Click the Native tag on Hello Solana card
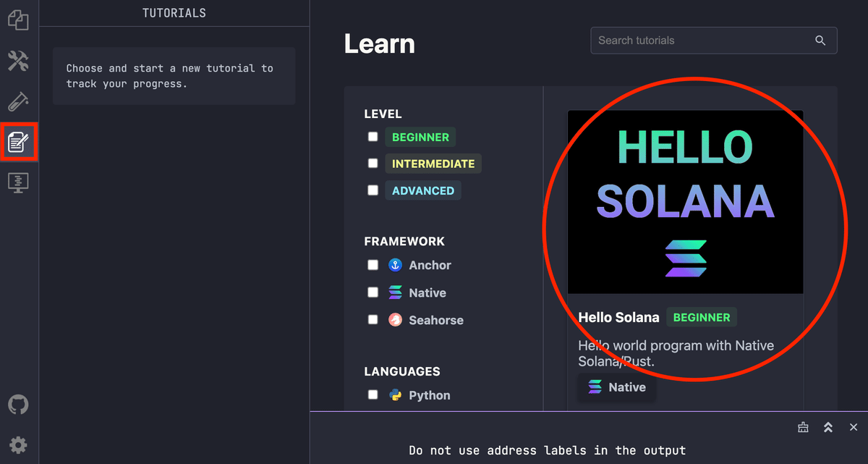The image size is (868, 464). pos(617,387)
